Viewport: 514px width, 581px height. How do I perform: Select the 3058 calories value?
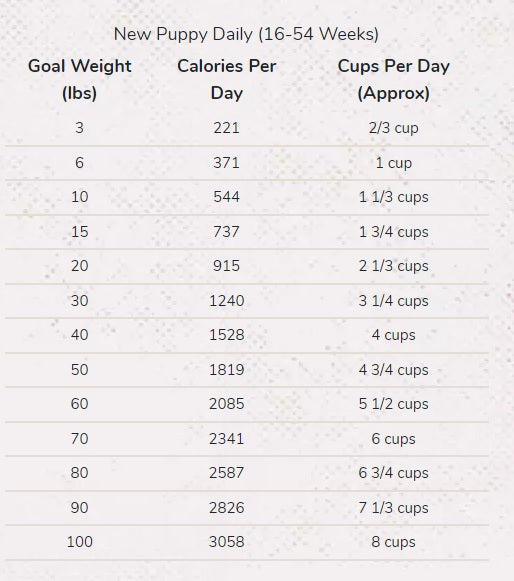coord(226,542)
